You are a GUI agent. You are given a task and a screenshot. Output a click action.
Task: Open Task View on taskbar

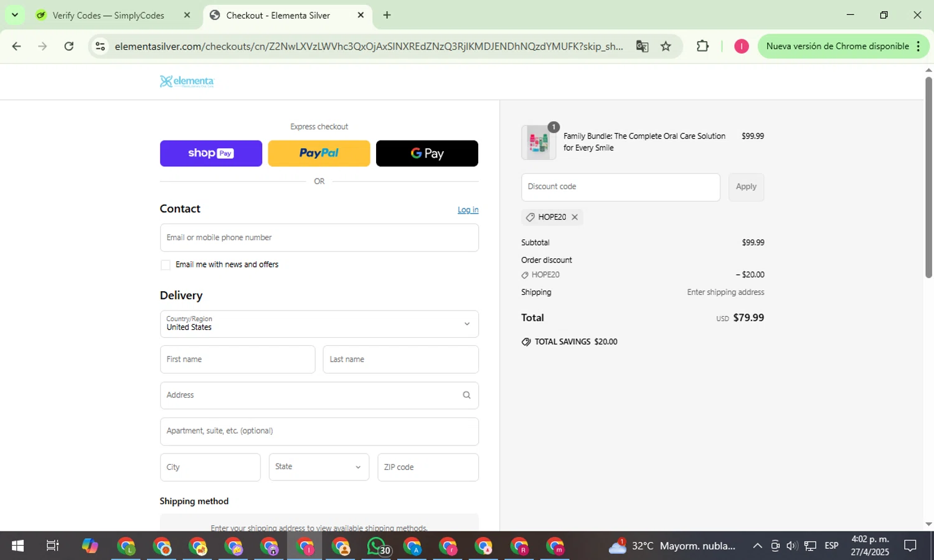(53, 546)
